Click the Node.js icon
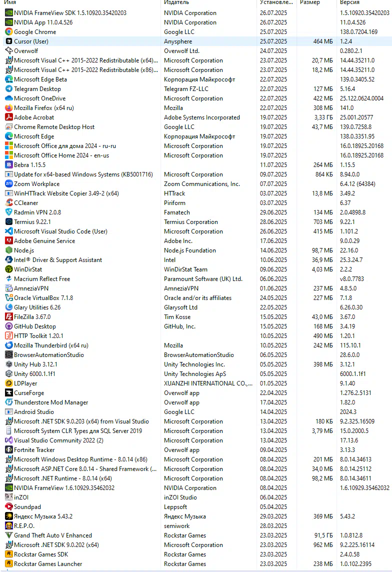The height and width of the screenshot is (572, 392). tap(9, 250)
